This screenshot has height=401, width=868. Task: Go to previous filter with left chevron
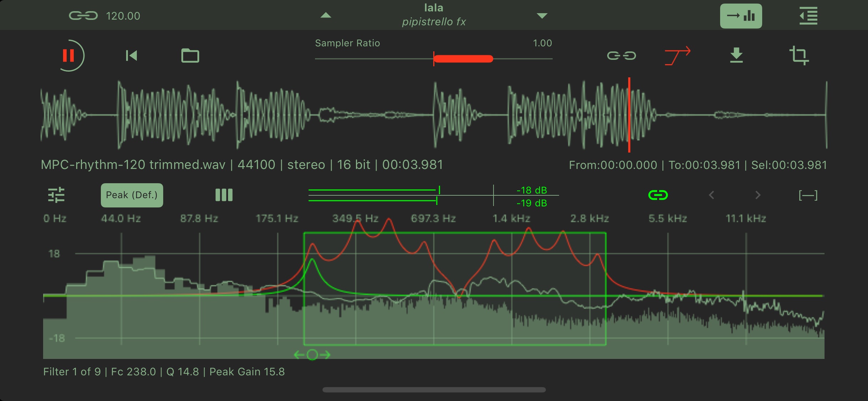pos(712,195)
